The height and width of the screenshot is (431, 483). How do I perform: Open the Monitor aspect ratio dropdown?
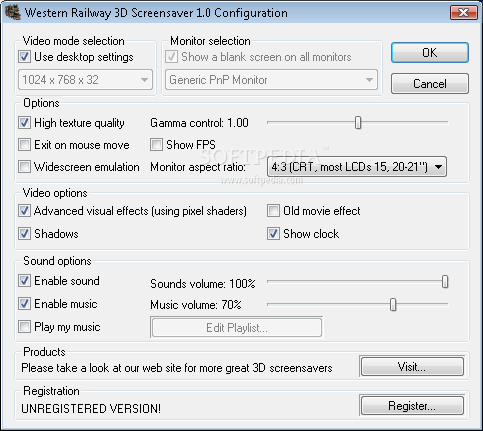(x=357, y=167)
